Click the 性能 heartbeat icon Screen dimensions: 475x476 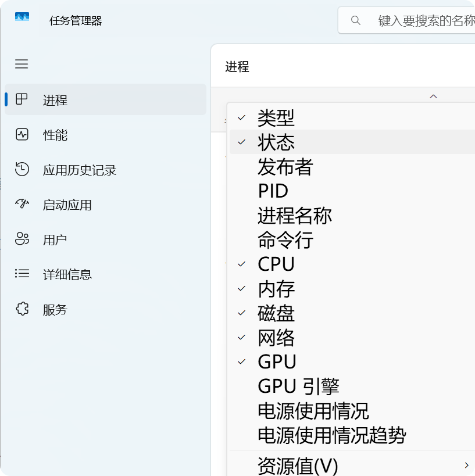[x=22, y=134]
